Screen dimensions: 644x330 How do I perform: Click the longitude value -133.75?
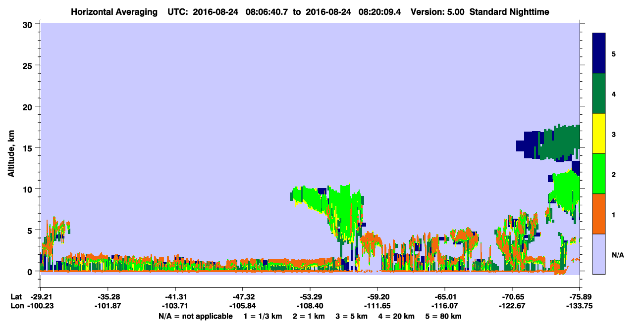(x=579, y=306)
